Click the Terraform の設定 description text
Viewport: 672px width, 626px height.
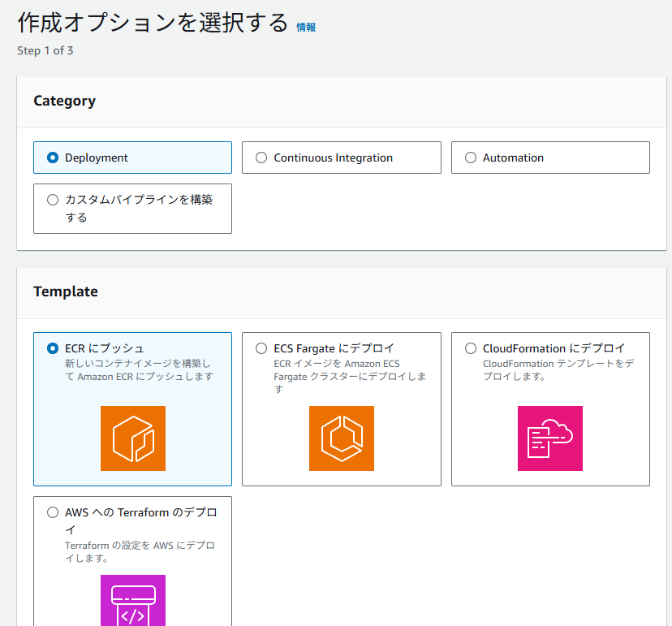pos(140,551)
